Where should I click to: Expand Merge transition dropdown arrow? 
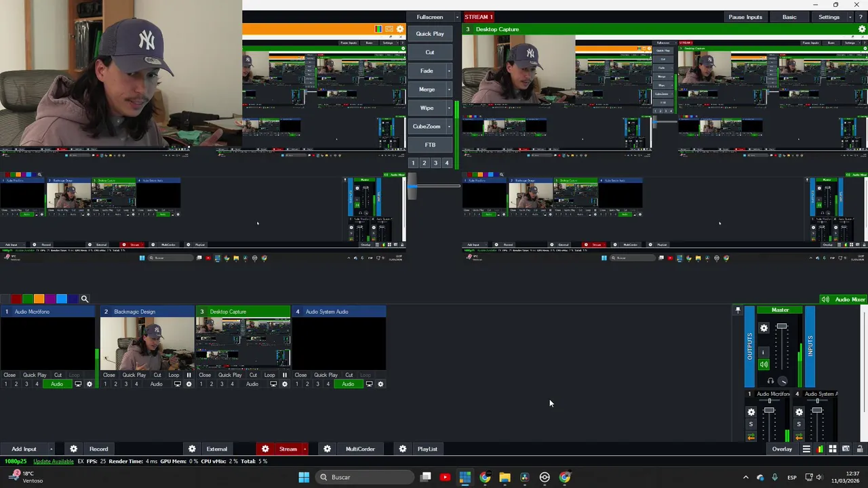(x=449, y=89)
